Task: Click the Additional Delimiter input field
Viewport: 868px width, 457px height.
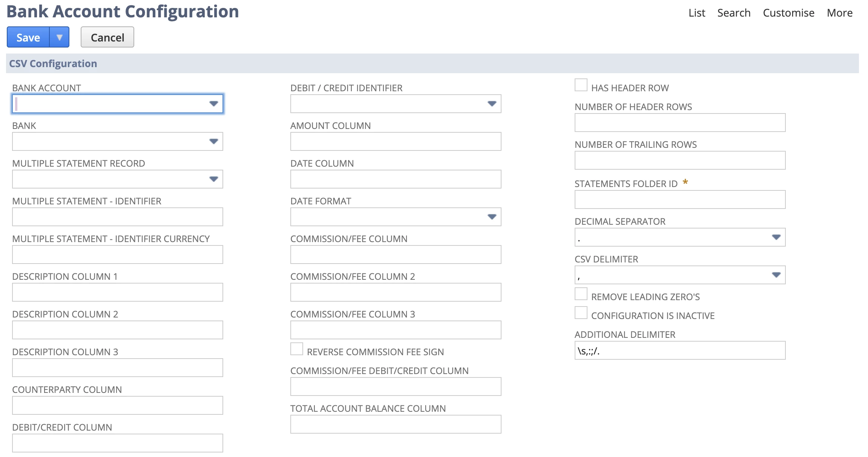Action: pos(679,350)
